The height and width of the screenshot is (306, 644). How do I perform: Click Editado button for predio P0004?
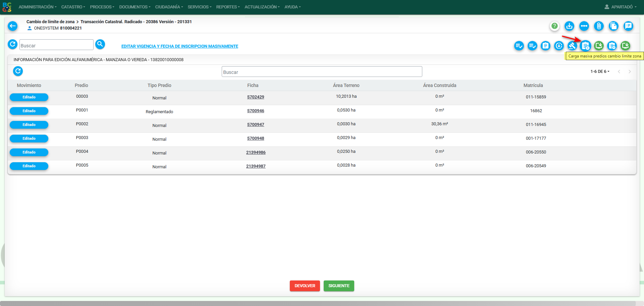29,152
